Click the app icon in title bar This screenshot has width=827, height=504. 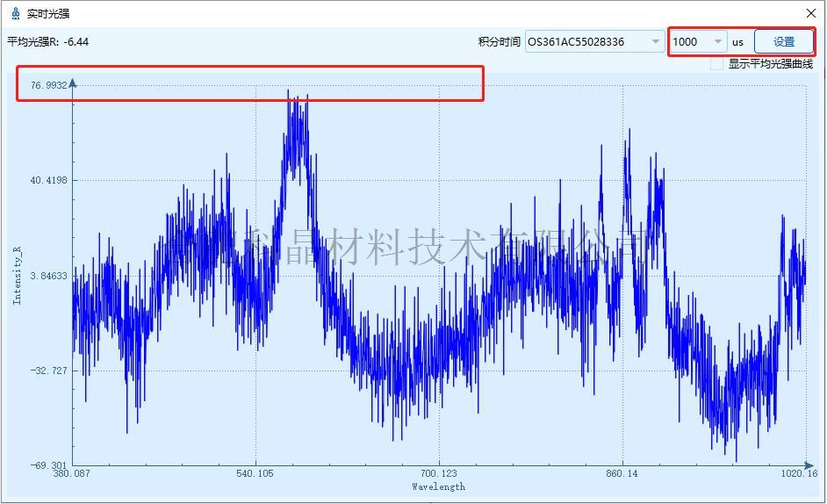coord(15,13)
